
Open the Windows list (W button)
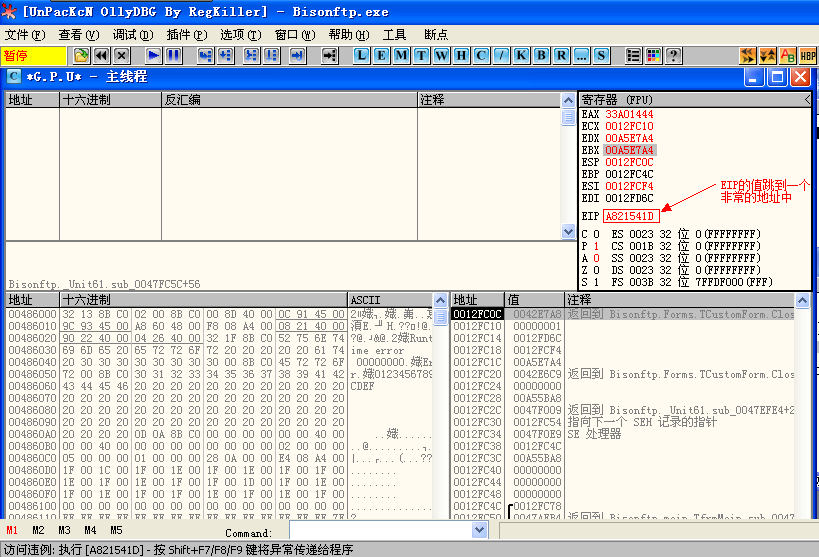tap(442, 55)
